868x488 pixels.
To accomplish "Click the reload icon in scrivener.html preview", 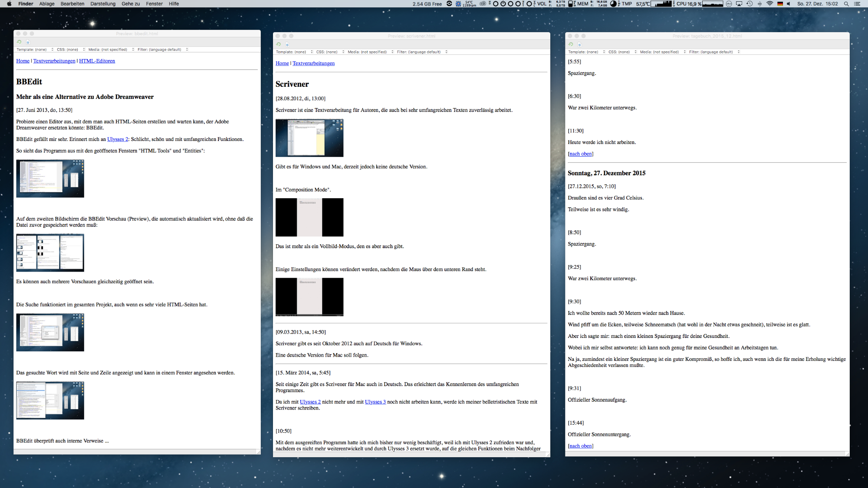I will tap(279, 44).
